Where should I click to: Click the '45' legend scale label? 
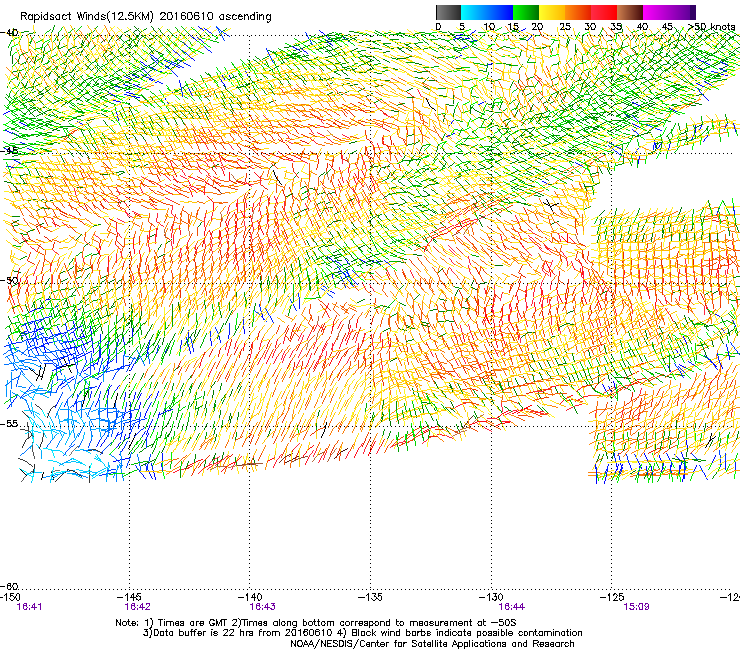(667, 27)
